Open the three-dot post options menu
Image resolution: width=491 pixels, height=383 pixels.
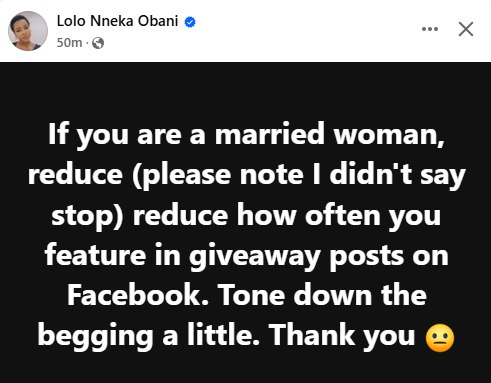[x=430, y=29]
